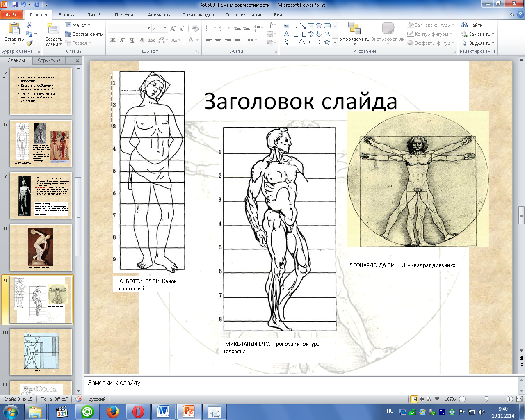
Task: Open Firefox from the taskbar
Action: [x=113, y=411]
